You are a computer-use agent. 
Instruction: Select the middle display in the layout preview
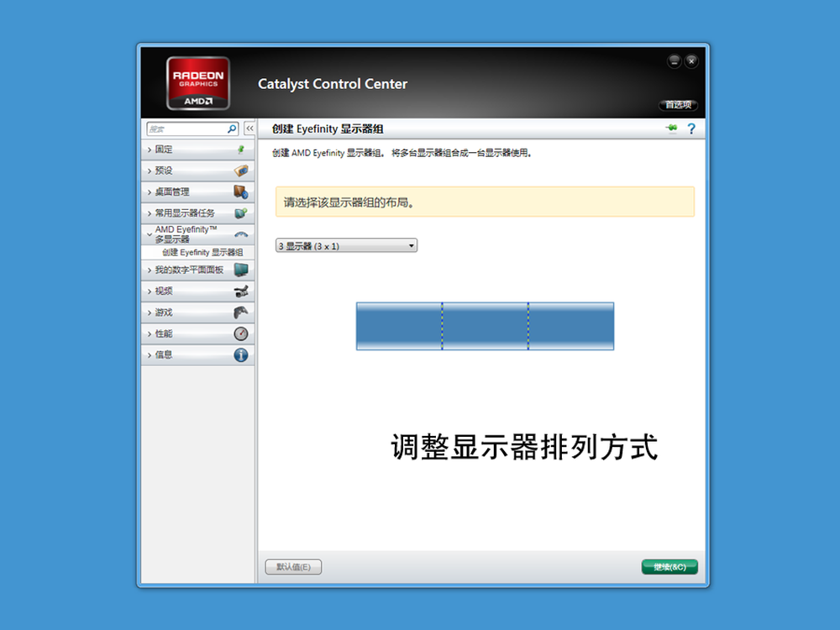coord(485,326)
